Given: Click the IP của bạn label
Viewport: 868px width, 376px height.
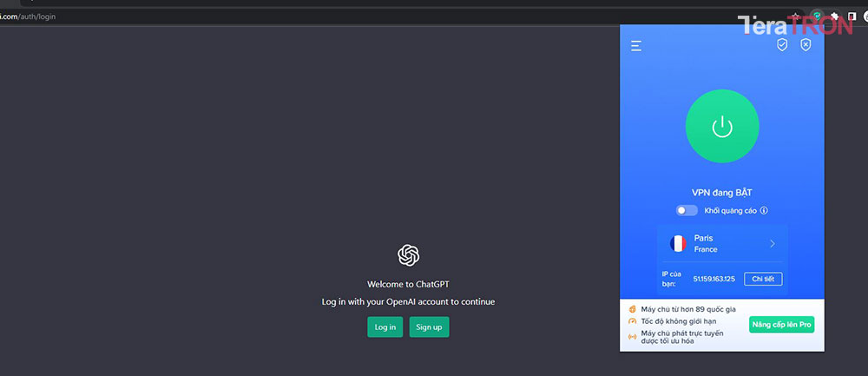Looking at the screenshot, I should pyautogui.click(x=673, y=279).
